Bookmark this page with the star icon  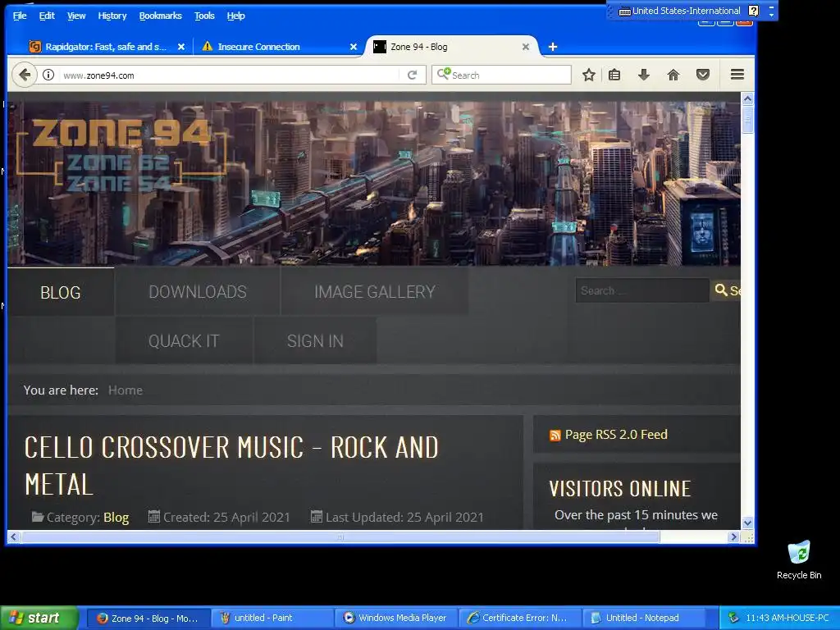589,75
